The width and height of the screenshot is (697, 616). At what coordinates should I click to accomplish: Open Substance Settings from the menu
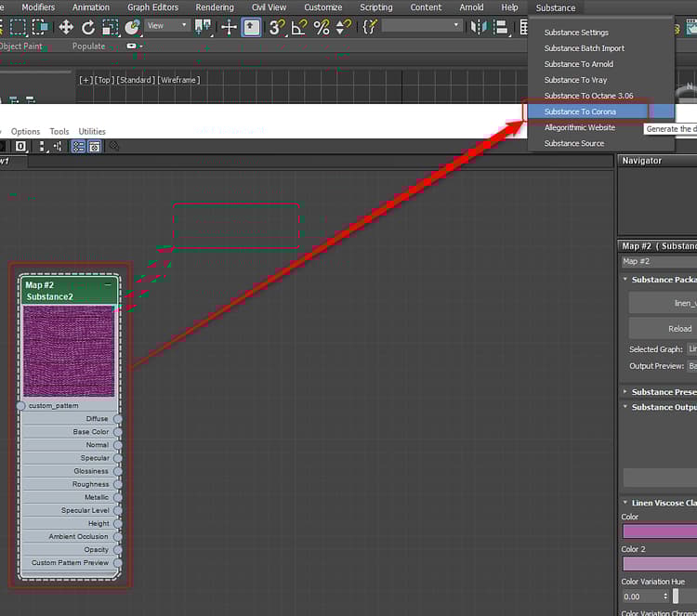pos(576,33)
